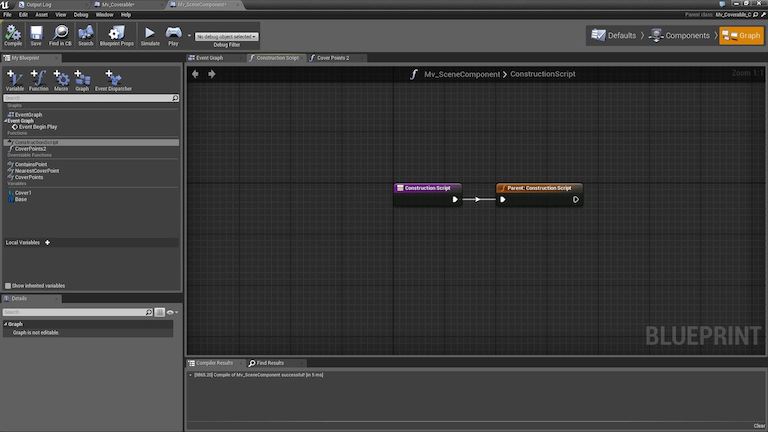Add a new Macro

(x=61, y=80)
